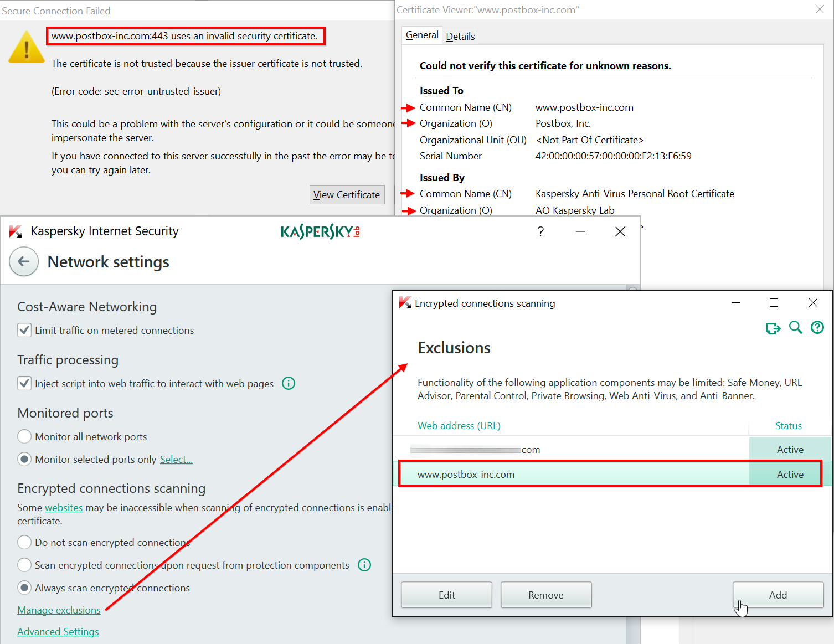Click the invalid security certificate message

click(x=184, y=36)
